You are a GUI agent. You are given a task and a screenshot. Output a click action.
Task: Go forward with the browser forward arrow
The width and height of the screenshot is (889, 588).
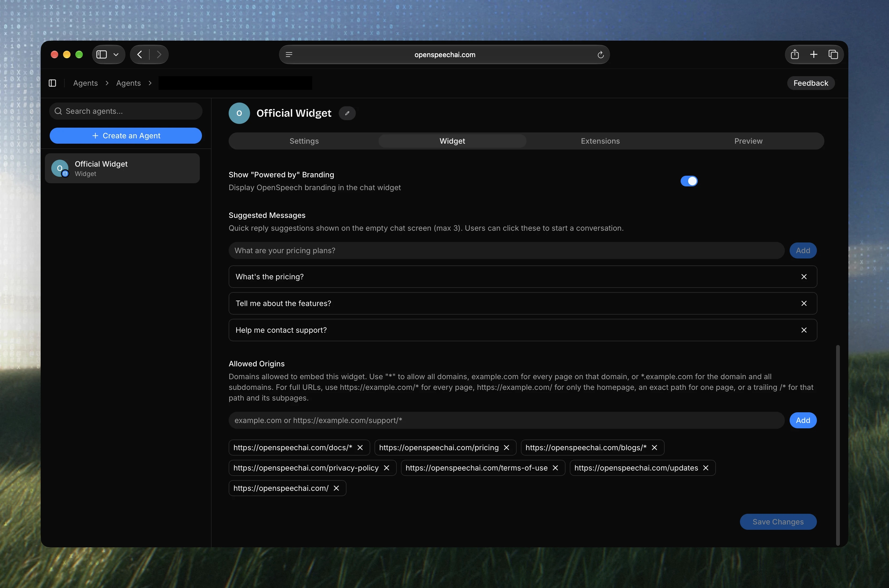[159, 54]
